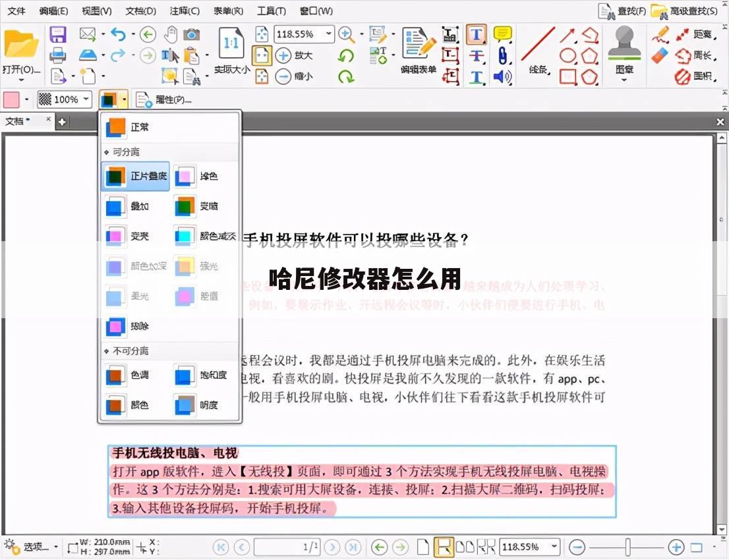Image resolution: width=729 pixels, height=560 pixels.
Task: Select the strikeout text tool
Action: [476, 56]
